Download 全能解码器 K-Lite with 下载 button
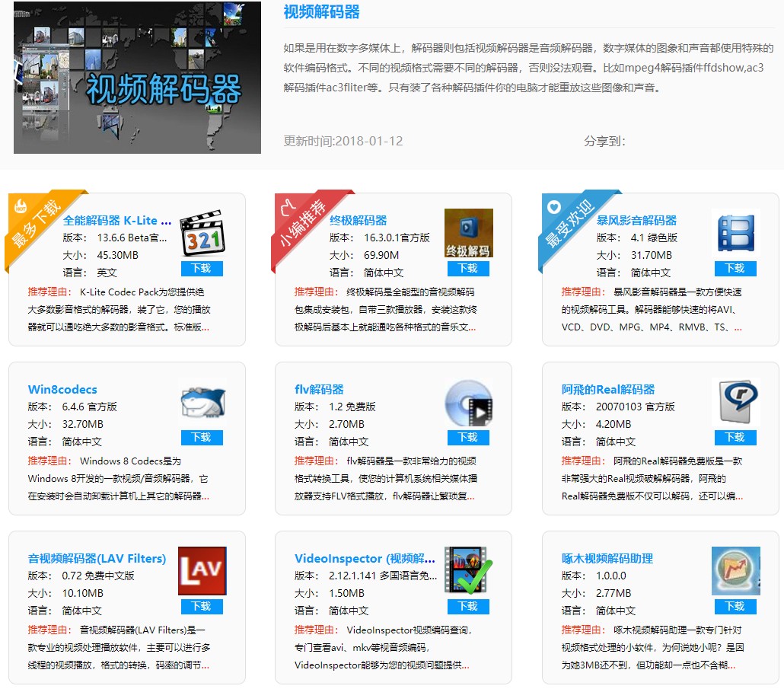This screenshot has width=784, height=689. click(202, 269)
